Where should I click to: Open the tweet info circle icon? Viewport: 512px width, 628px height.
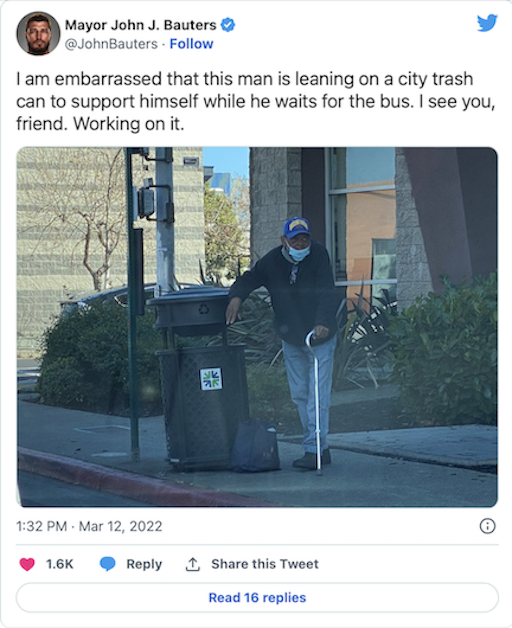click(x=487, y=526)
